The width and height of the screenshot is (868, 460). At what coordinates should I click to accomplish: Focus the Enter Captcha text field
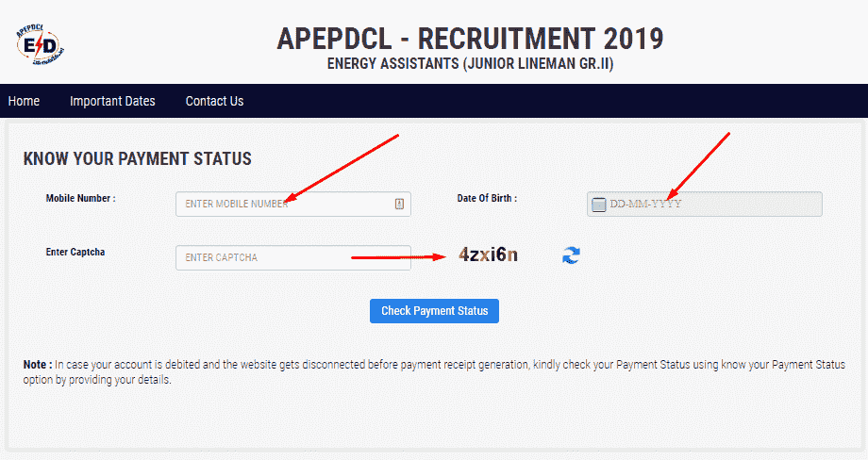click(x=292, y=257)
